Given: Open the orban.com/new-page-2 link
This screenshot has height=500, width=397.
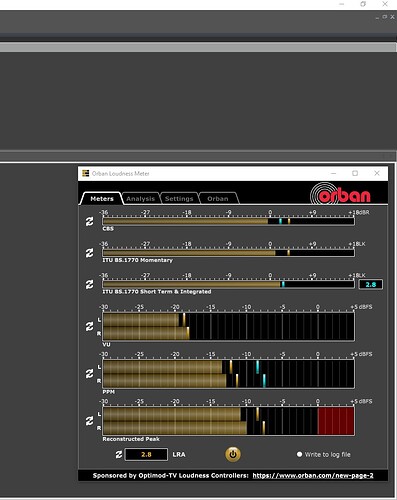Looking at the screenshot, I should [313, 476].
